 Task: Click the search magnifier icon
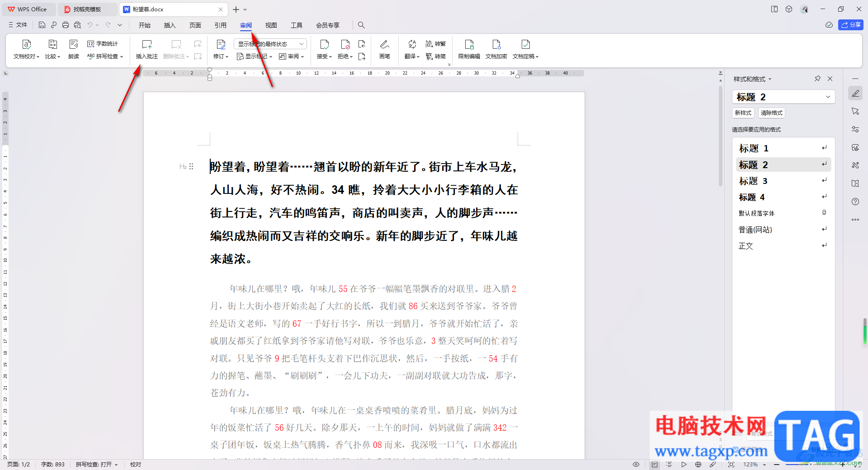361,25
